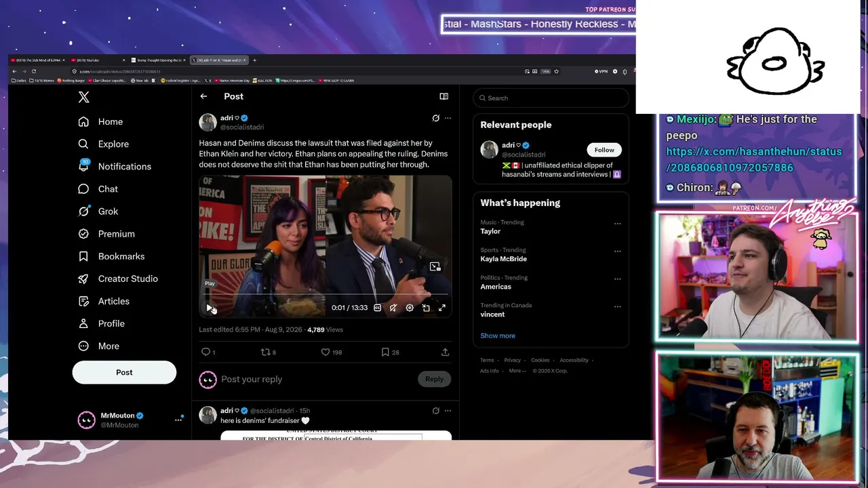Open a new browser tab
The width and height of the screenshot is (868, 488).
(255, 60)
